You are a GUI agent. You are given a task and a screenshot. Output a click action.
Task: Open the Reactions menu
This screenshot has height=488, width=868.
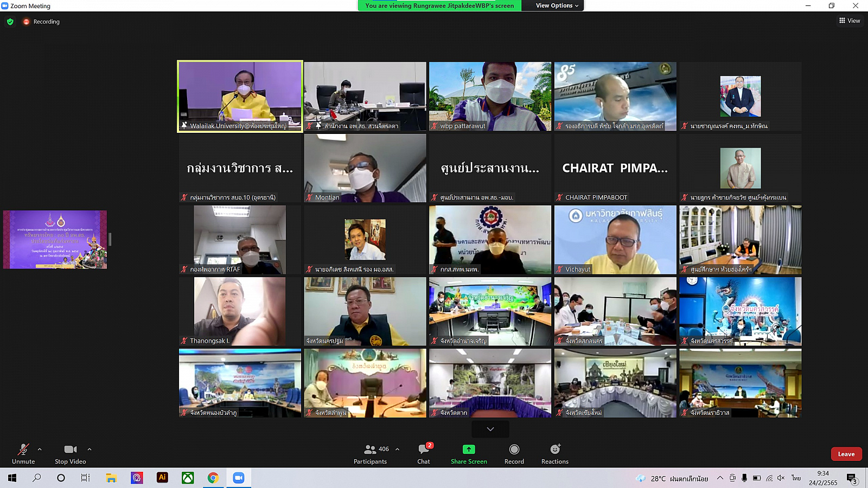click(x=555, y=450)
